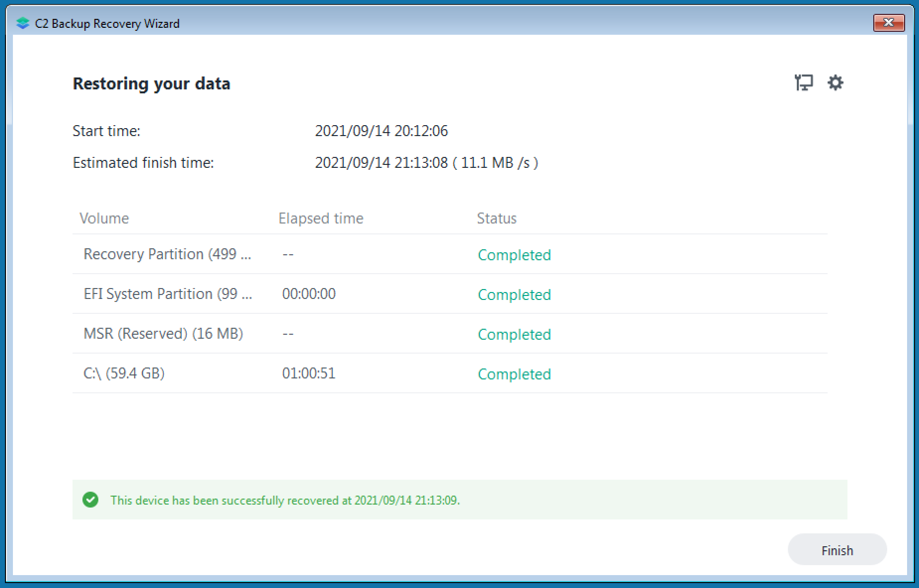Select the Recovery Partition volume row
The width and height of the screenshot is (919, 588).
point(450,254)
